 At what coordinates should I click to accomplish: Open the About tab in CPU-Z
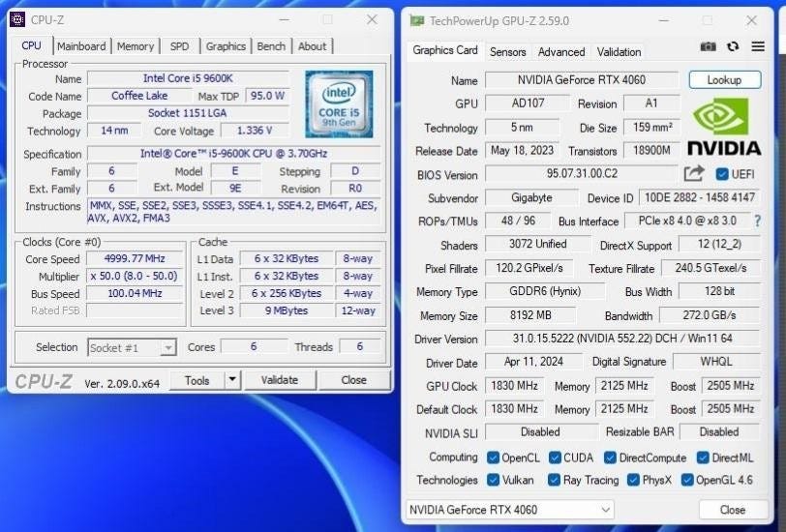313,46
